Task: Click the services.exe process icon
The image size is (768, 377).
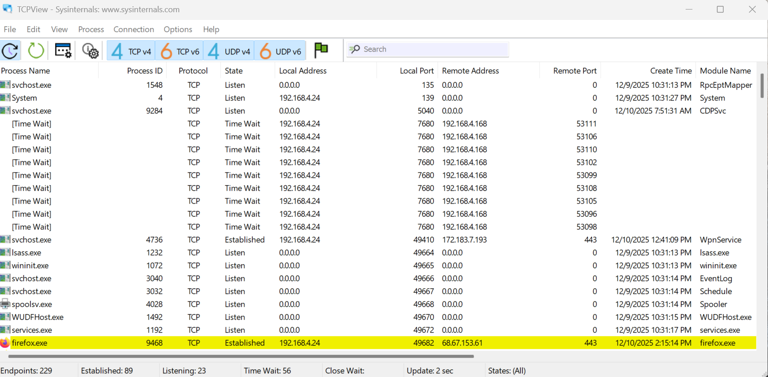Action: coord(5,330)
